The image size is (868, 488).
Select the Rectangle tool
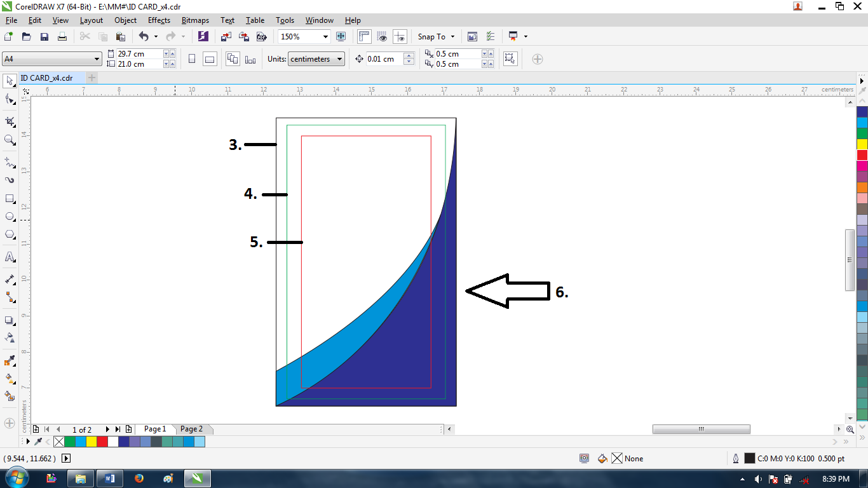click(9, 198)
